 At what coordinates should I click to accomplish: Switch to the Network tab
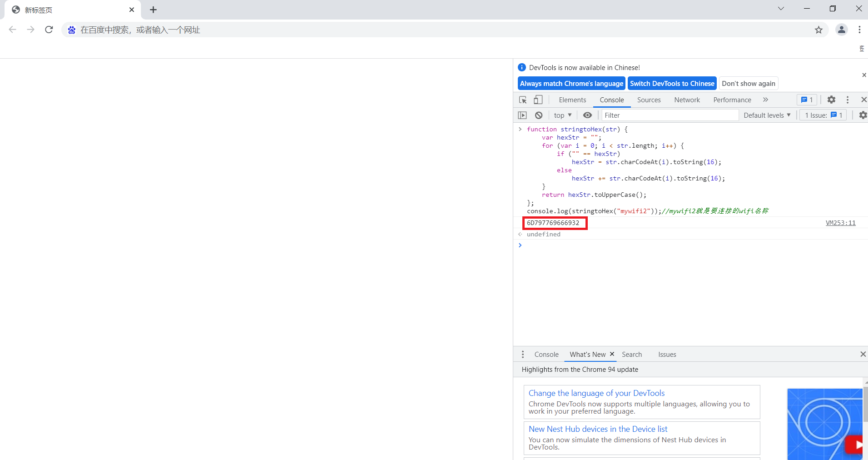(687, 100)
